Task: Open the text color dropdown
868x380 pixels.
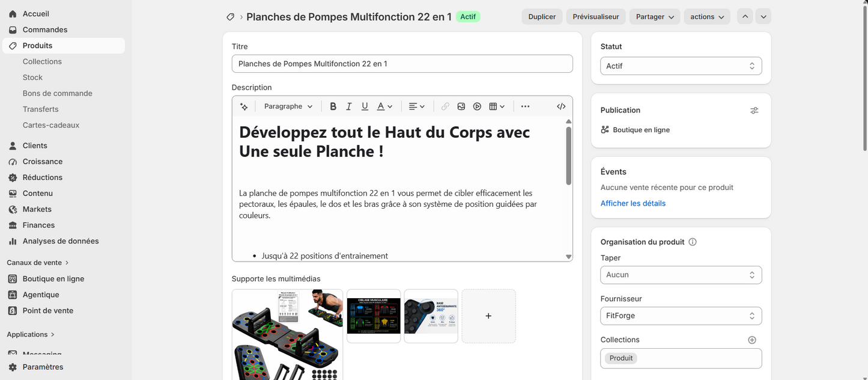Action: (x=384, y=106)
